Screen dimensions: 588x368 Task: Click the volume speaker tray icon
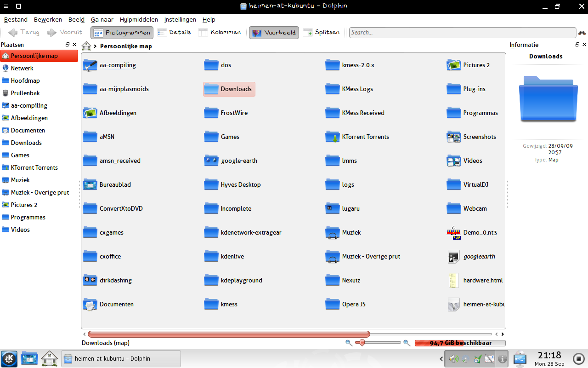[x=453, y=359]
